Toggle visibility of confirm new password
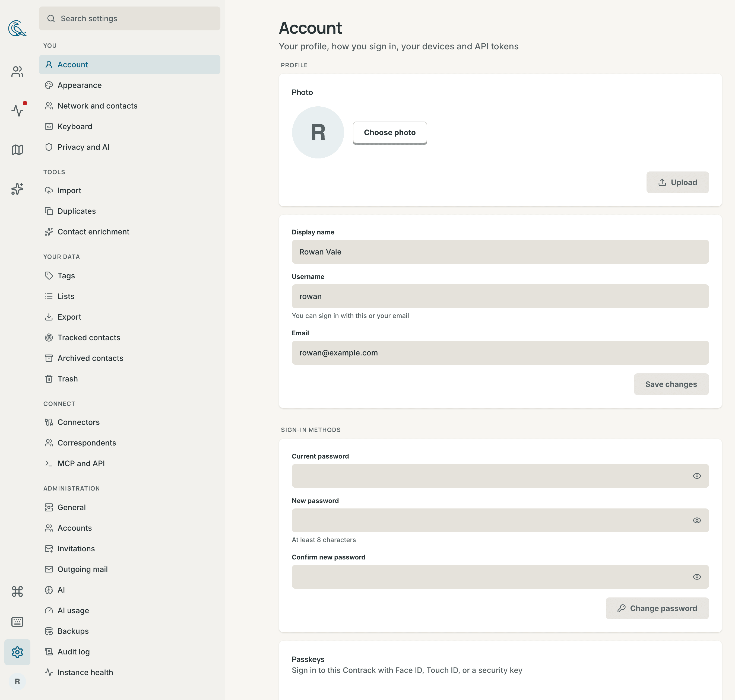Screen dimensions: 735x700 click(x=696, y=577)
